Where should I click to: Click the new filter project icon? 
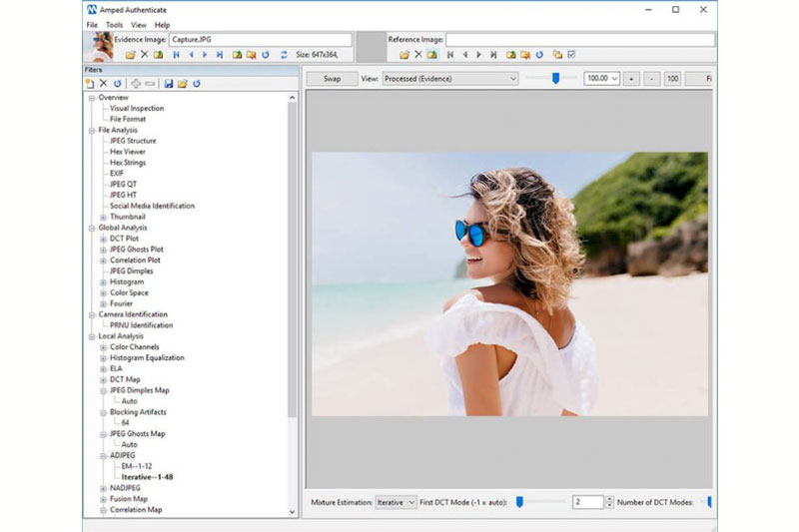pyautogui.click(x=90, y=84)
